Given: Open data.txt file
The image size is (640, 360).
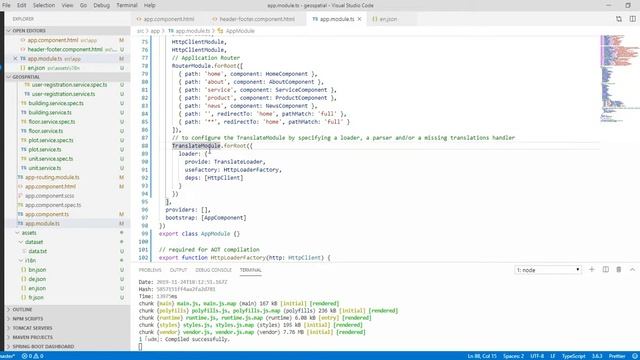Looking at the screenshot, I should pos(38,251).
